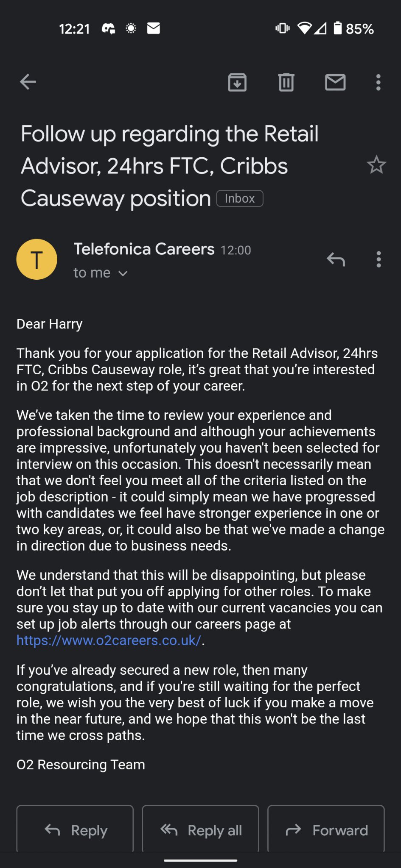The width and height of the screenshot is (401, 868).
Task: Expand recipient details next to 'to me'
Action: pyautogui.click(x=123, y=273)
